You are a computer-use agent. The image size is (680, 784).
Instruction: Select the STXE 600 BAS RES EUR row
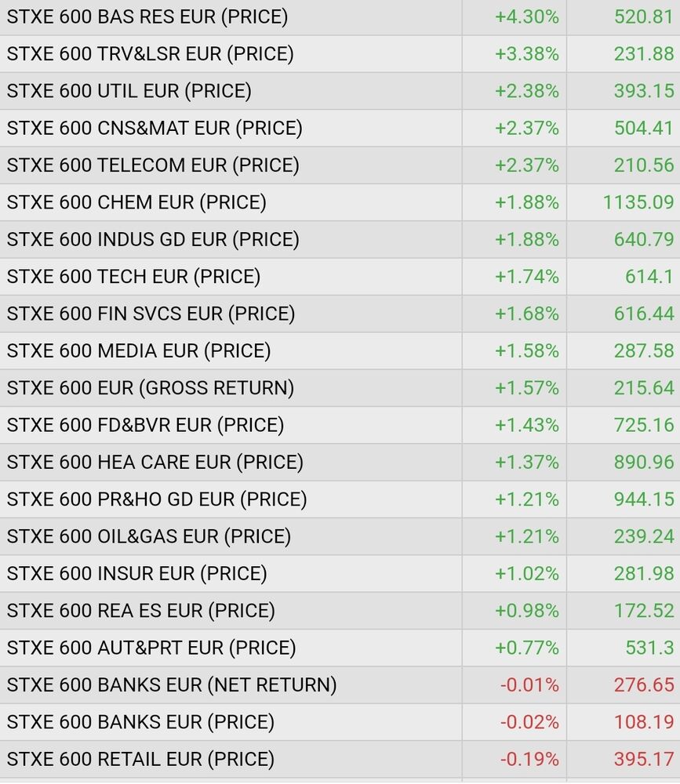[x=147, y=16]
